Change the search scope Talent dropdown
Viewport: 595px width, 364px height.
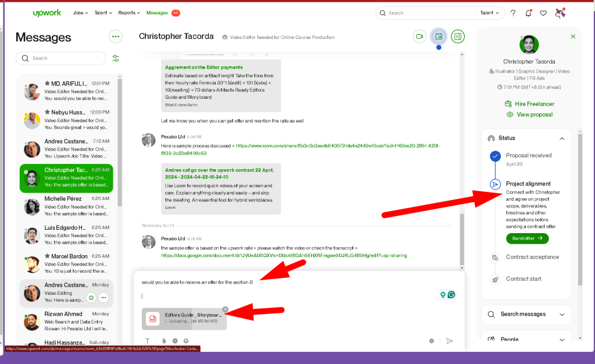tap(490, 13)
